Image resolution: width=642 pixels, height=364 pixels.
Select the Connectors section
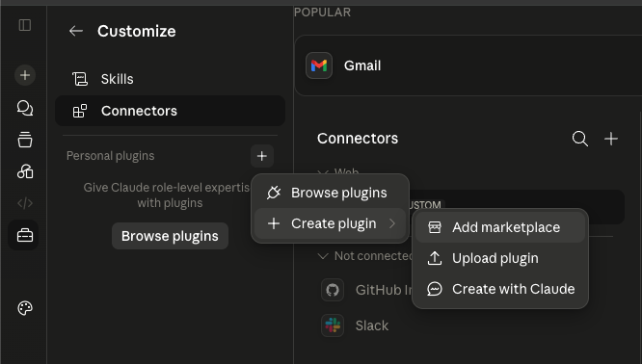[170, 111]
